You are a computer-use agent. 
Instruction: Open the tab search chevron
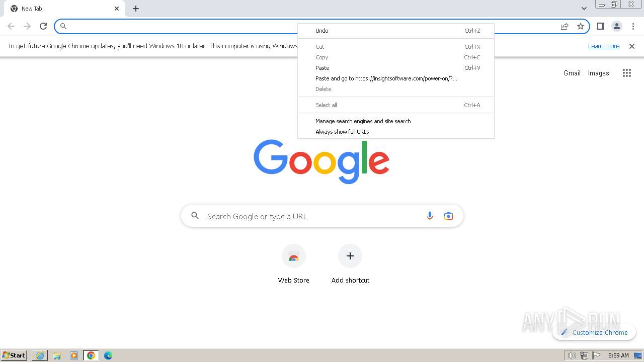pyautogui.click(x=584, y=9)
